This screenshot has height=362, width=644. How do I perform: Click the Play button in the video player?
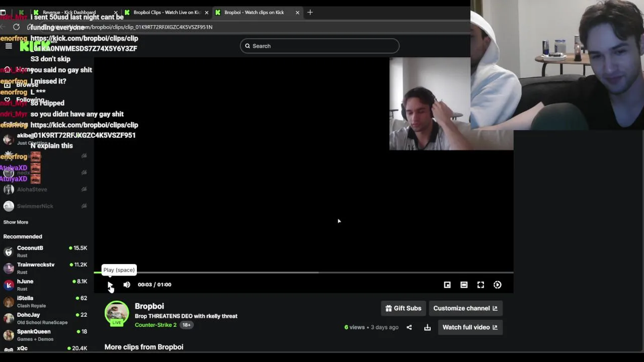[110, 285]
